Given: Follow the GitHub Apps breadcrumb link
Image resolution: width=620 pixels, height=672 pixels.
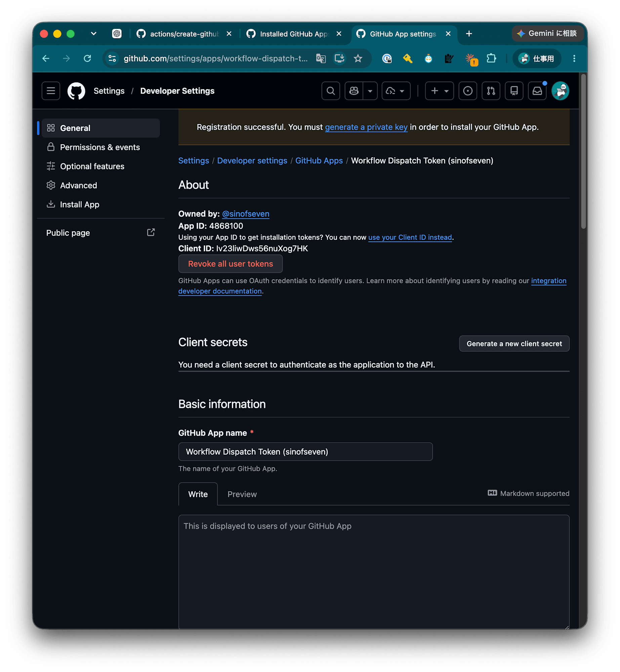Looking at the screenshot, I should pyautogui.click(x=319, y=161).
